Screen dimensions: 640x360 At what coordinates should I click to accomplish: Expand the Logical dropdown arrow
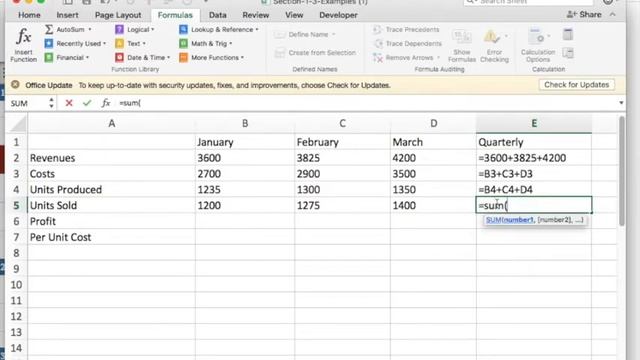153,30
